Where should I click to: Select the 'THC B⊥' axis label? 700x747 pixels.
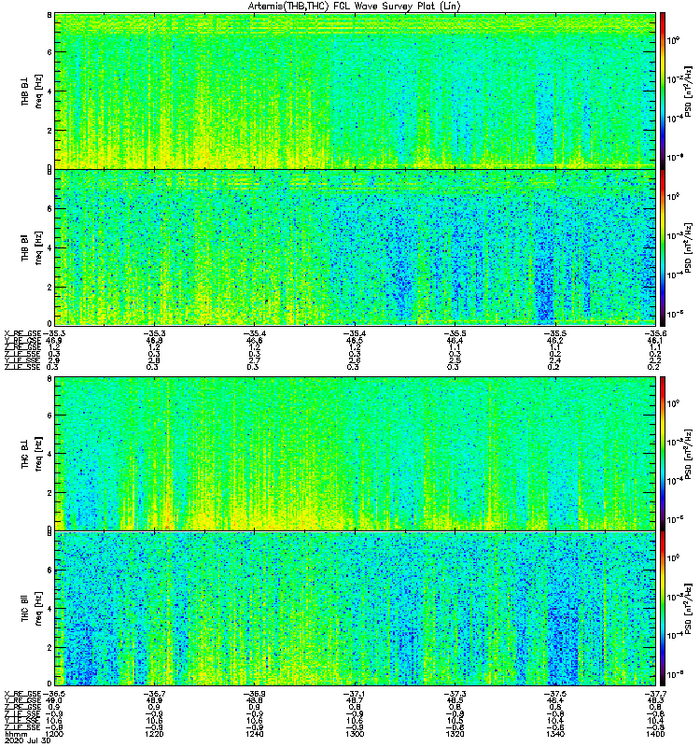(25, 454)
